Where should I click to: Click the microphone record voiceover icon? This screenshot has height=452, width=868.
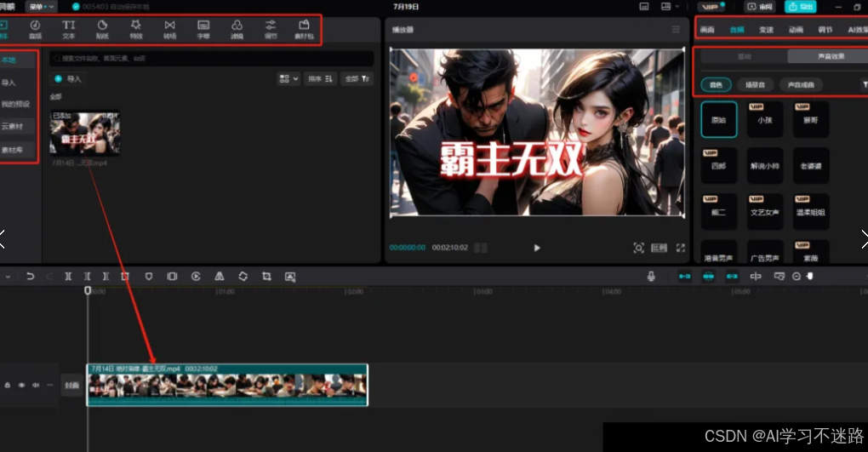coord(651,276)
